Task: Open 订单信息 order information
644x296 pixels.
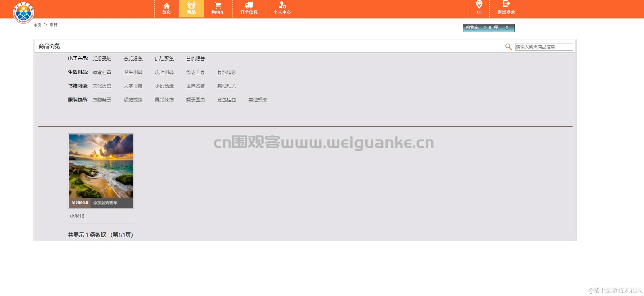Action: pos(249,9)
